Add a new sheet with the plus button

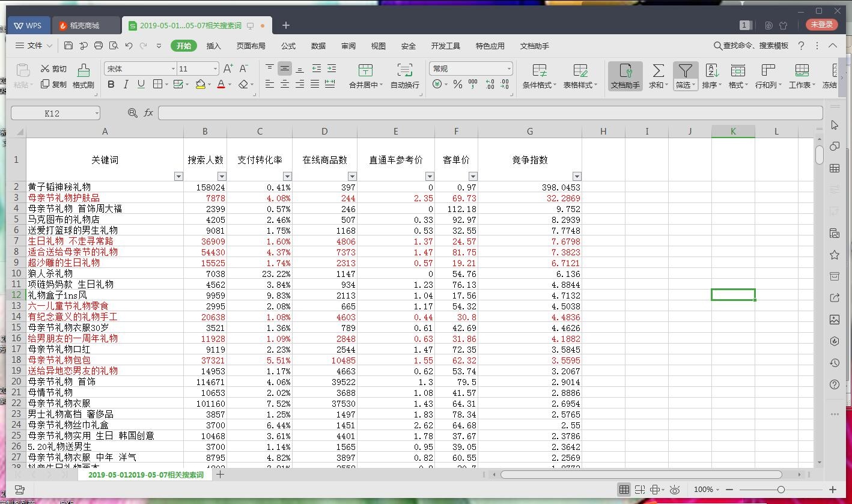click(221, 475)
